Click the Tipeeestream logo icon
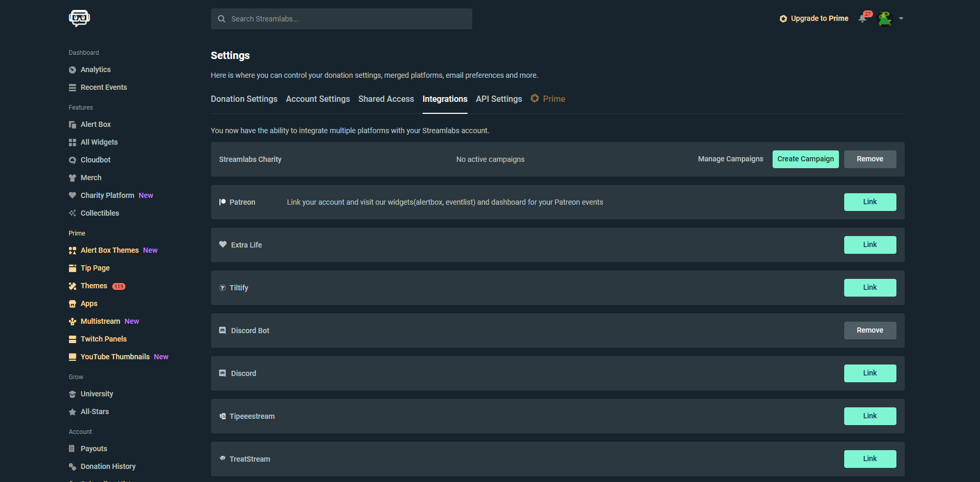 tap(223, 416)
